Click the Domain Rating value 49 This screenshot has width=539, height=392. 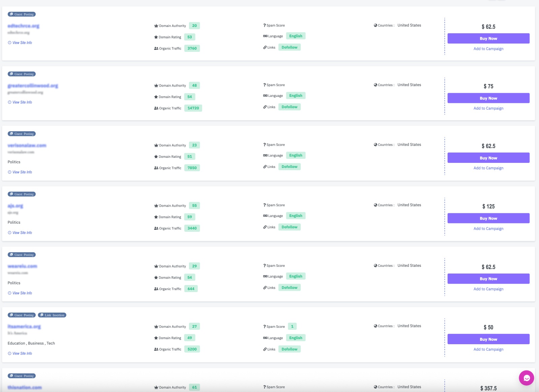click(x=190, y=338)
